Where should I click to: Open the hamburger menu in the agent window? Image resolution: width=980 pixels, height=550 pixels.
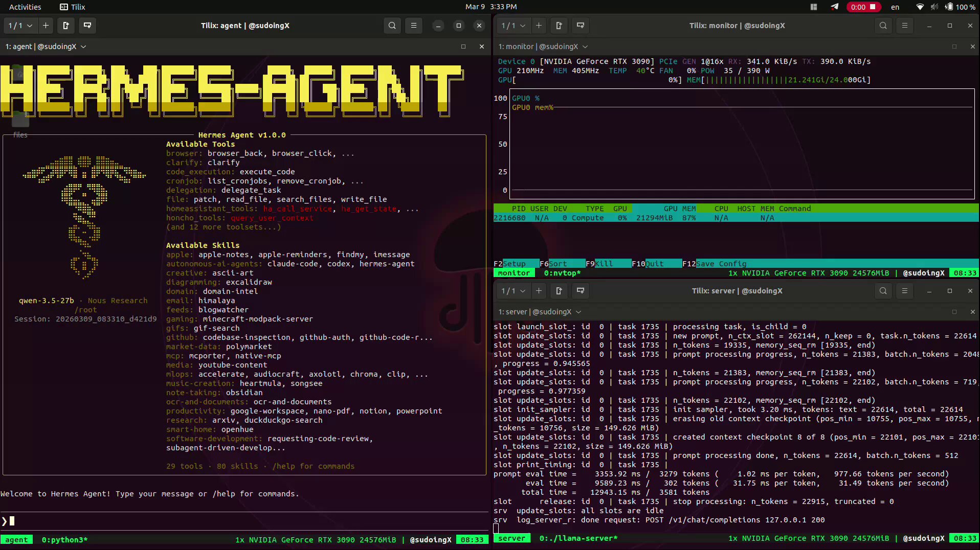(414, 26)
